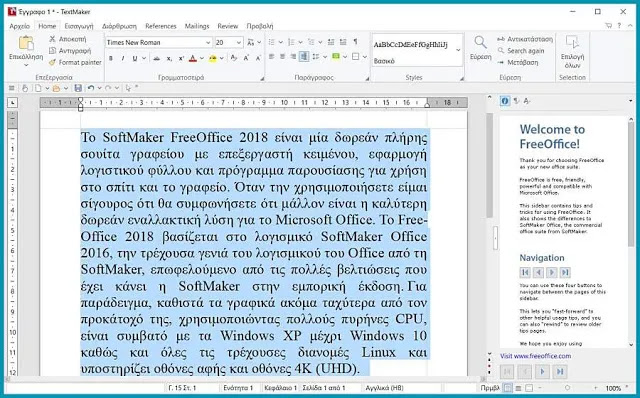
Task: Toggle strikethrough formatting
Action: [156, 58]
